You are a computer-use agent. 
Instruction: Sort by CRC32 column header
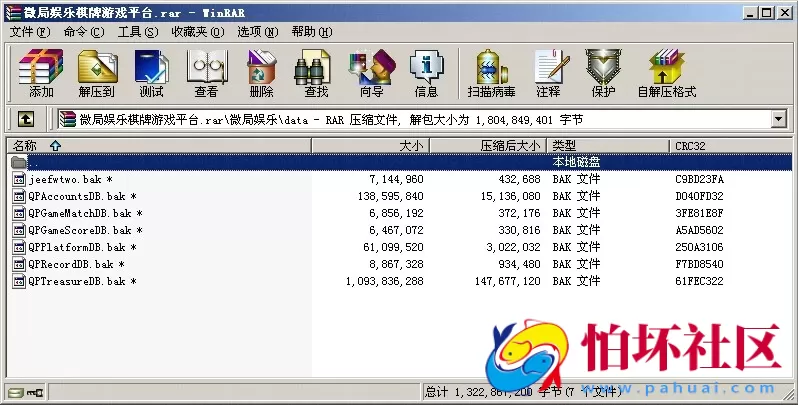(x=730, y=146)
